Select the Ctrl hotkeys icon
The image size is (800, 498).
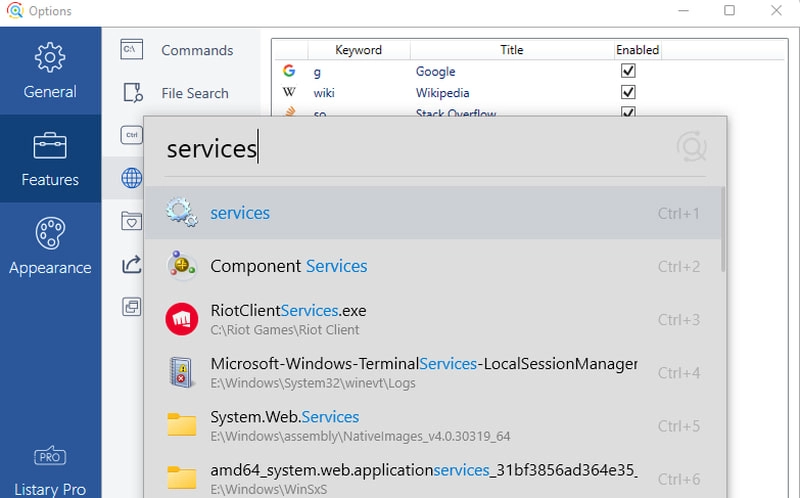(131, 134)
